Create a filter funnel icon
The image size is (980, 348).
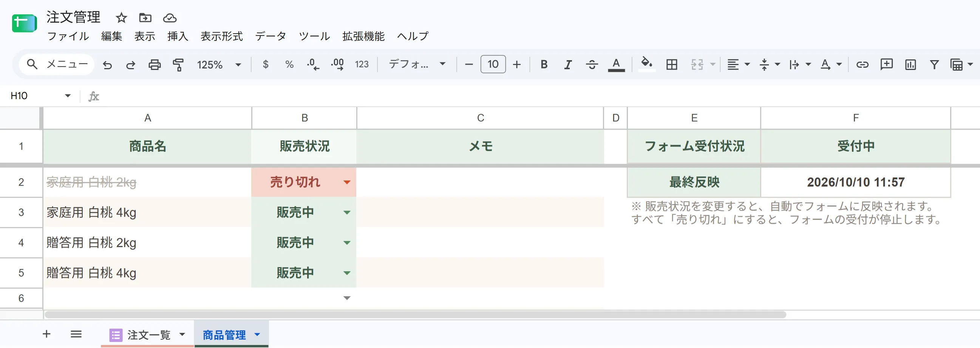934,64
